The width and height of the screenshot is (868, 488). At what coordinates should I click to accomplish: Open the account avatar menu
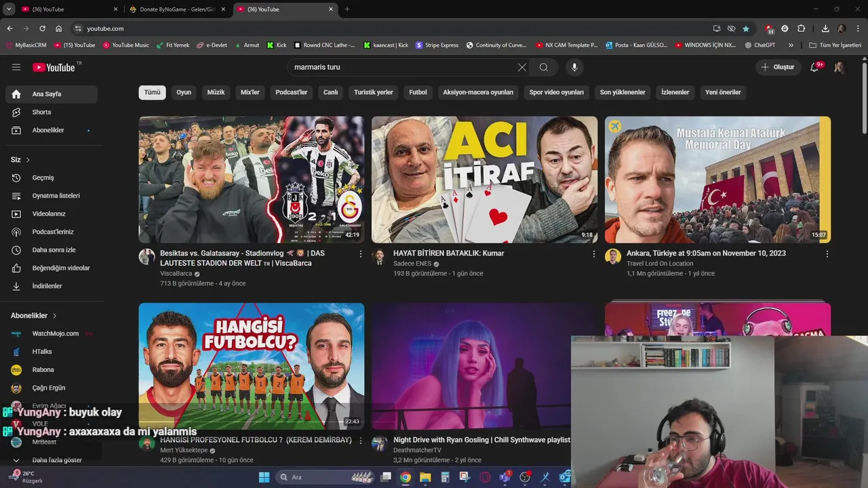point(840,67)
